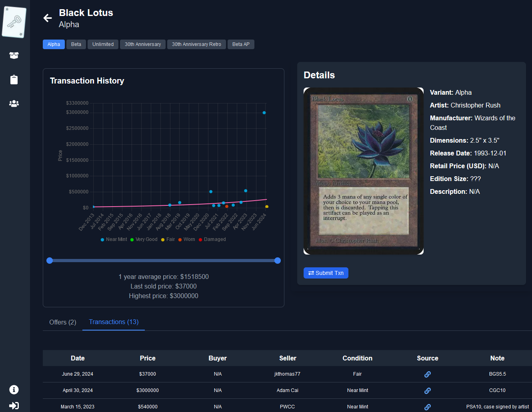Viewport: 532px width, 412px height.
Task: Select the 30th Anniversary Retro variant
Action: 196,44
